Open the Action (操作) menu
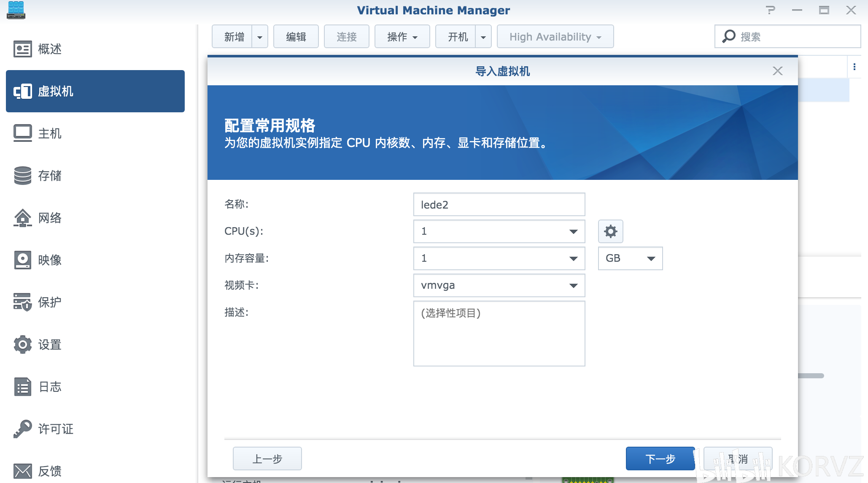Image resolution: width=868 pixels, height=483 pixels. click(x=402, y=37)
